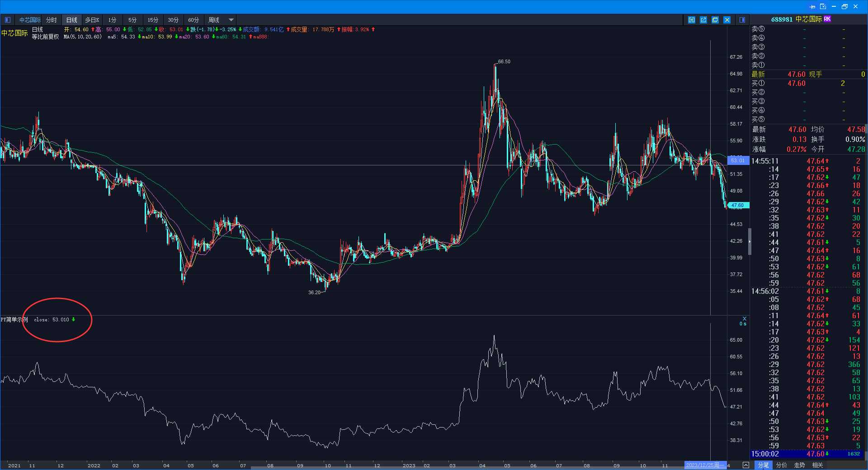Select the 60分 period tab
This screenshot has height=470, width=868.
tap(193, 20)
